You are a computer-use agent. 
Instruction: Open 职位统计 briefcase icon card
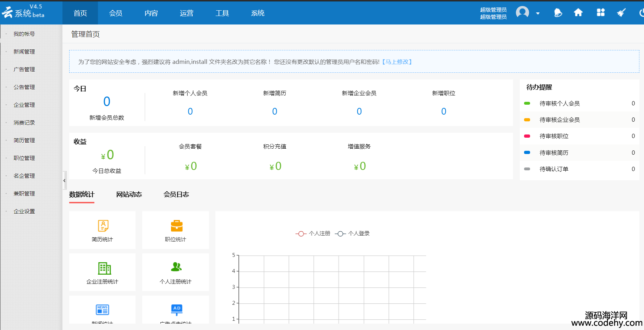[176, 230]
